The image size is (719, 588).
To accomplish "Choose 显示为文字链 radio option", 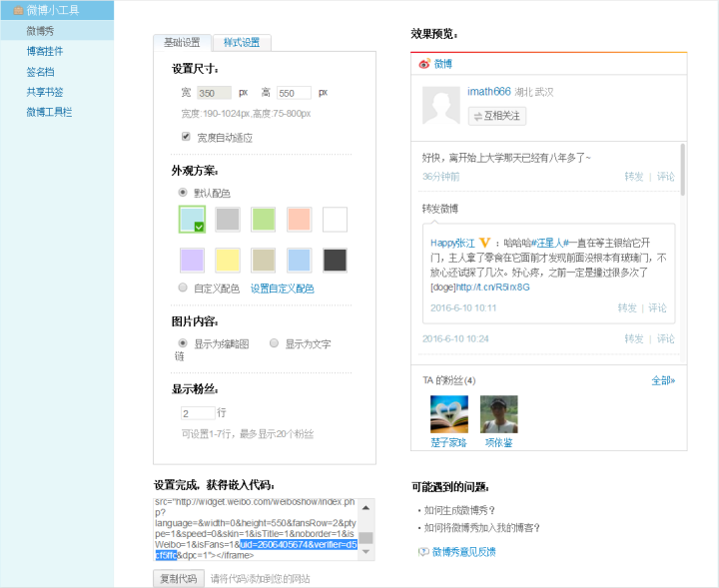I will click(x=274, y=343).
